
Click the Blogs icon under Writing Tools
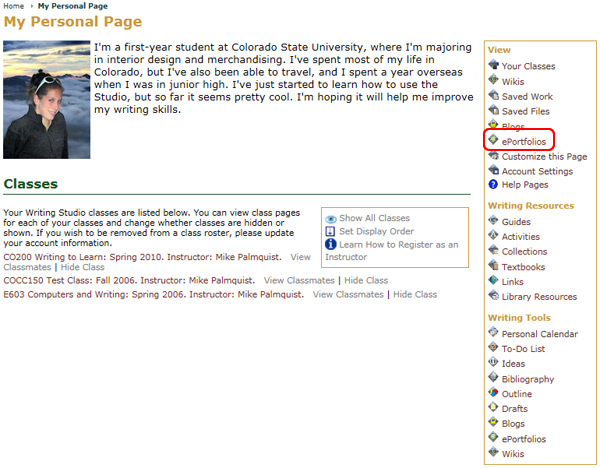click(x=494, y=422)
